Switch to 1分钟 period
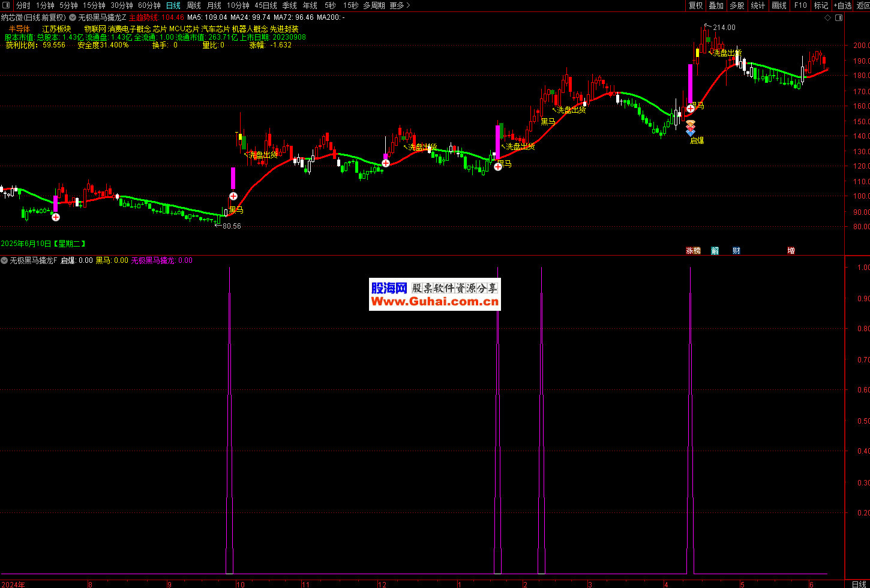The height and width of the screenshot is (588, 870). tap(45, 5)
